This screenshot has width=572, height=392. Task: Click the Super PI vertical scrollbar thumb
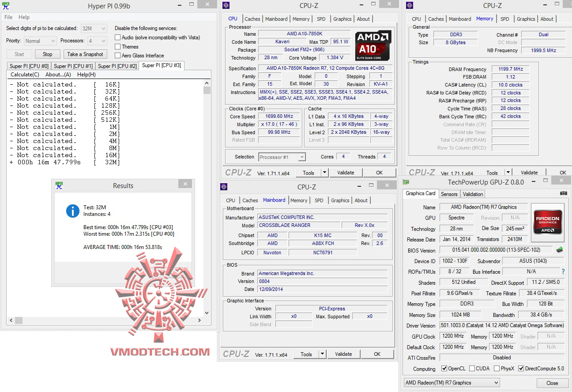[x=207, y=90]
